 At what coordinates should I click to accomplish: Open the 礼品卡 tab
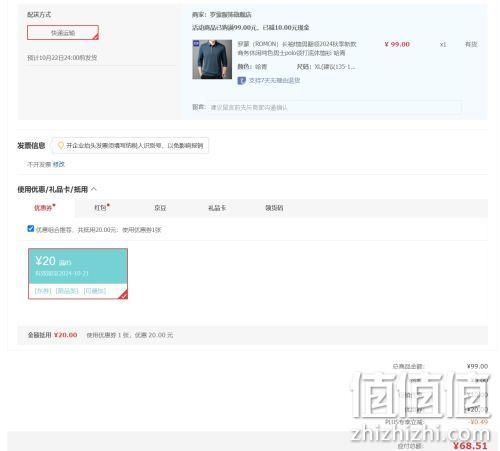point(217,208)
